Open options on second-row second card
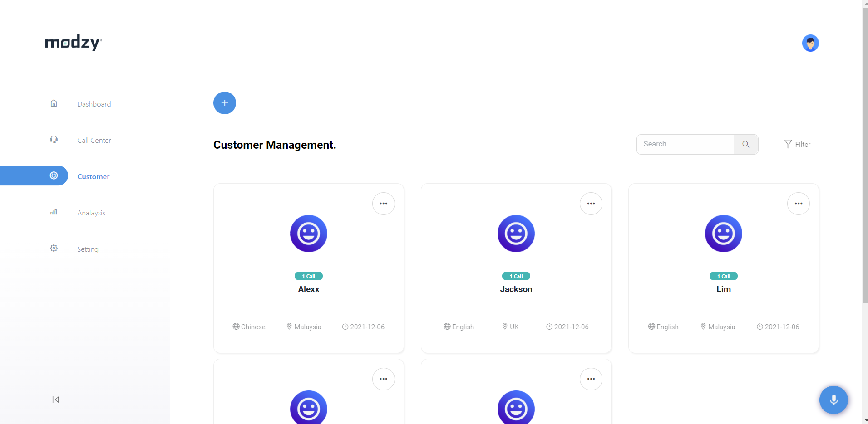868x424 pixels. point(591,379)
